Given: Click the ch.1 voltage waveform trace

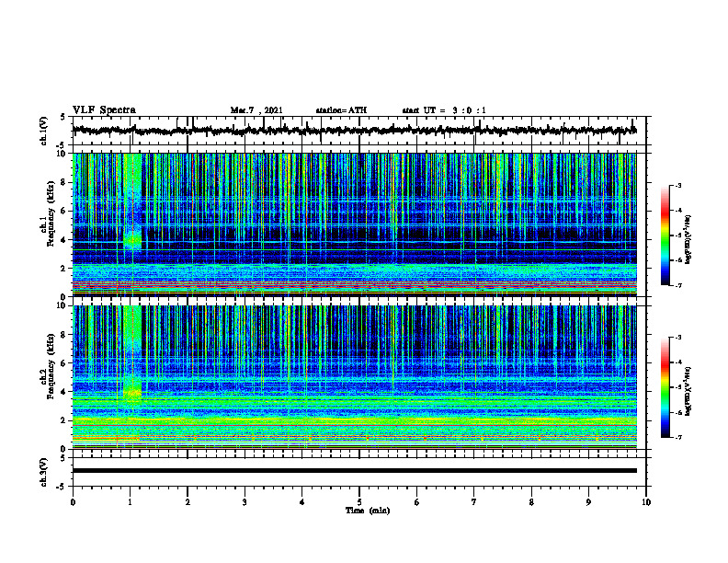Looking at the screenshot, I should tap(354, 131).
